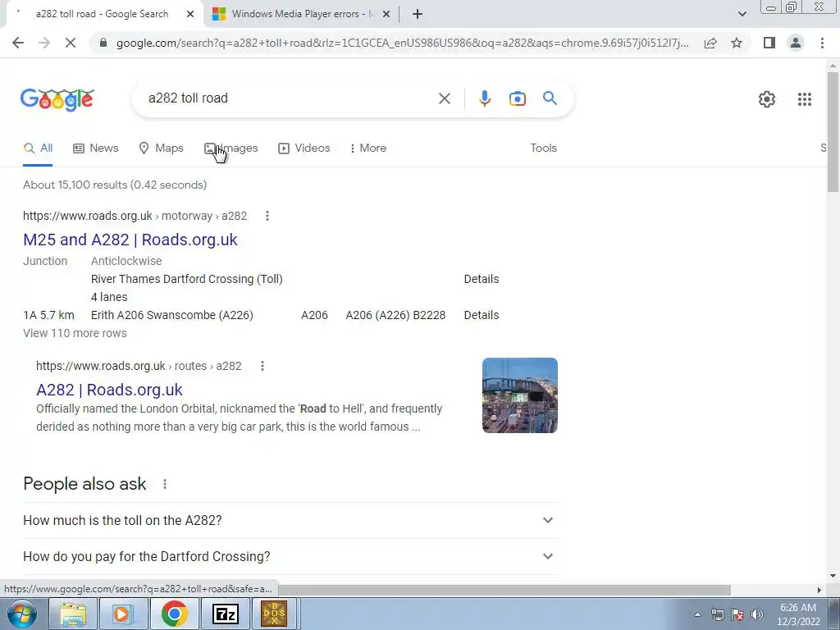This screenshot has height=630, width=840.
Task: Go forward with the browser forward arrow
Action: tap(44, 43)
